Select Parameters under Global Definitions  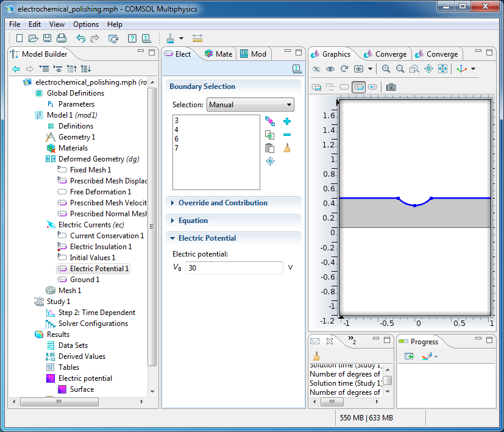pos(71,104)
